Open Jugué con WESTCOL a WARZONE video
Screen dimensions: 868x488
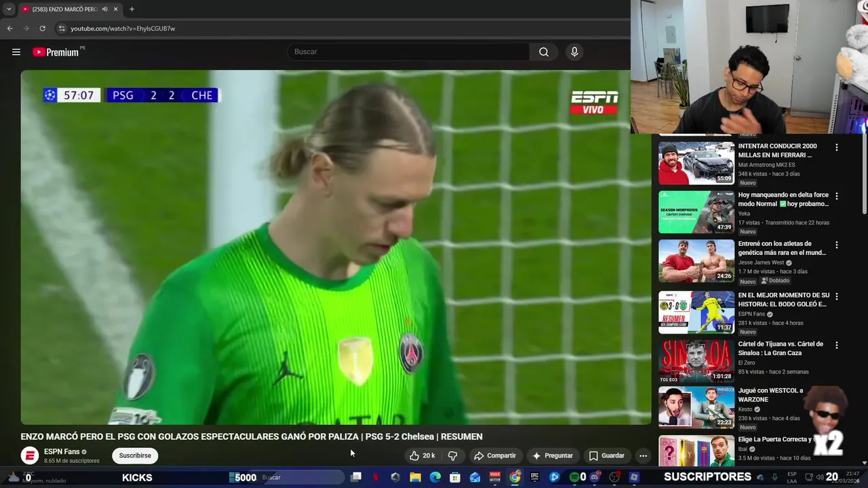(x=696, y=407)
